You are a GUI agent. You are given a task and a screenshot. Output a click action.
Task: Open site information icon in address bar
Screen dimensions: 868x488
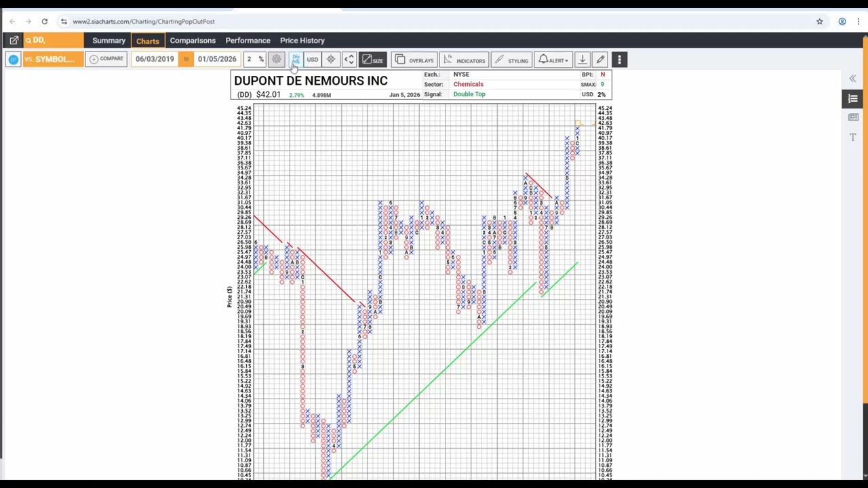pos(64,22)
